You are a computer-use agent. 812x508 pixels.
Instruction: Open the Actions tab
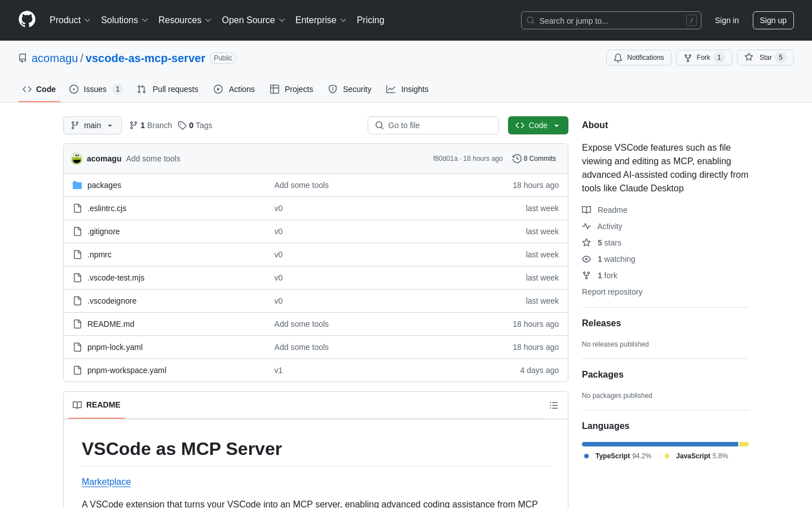coord(234,89)
